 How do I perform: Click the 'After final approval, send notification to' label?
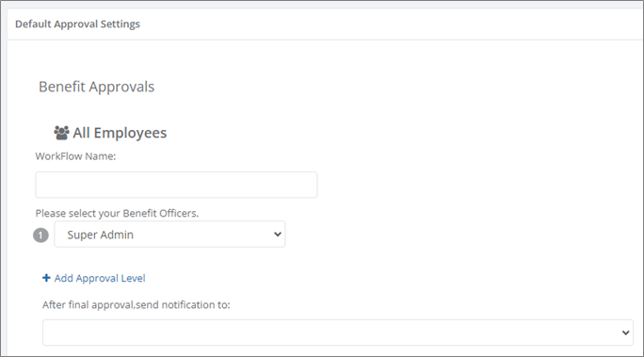click(x=137, y=305)
